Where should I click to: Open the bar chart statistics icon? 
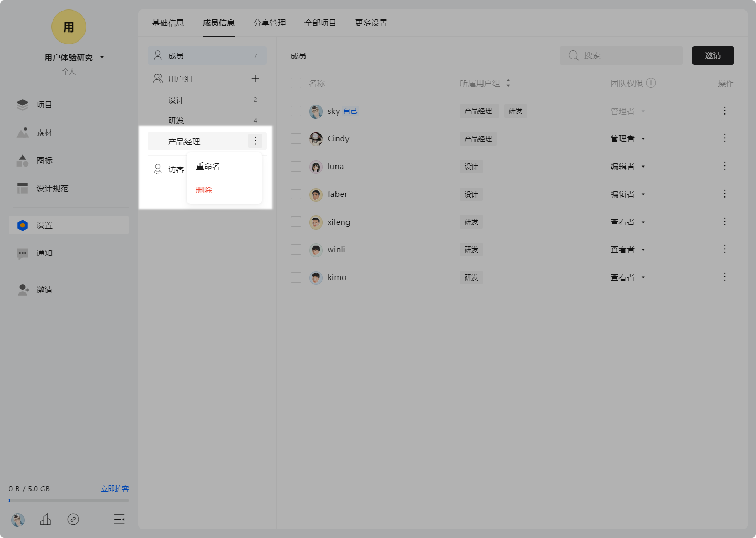(46, 520)
